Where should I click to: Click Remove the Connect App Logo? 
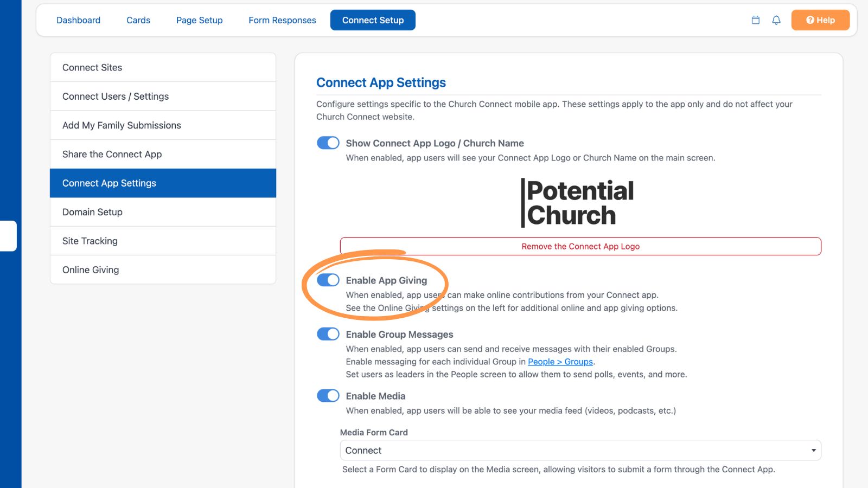pos(580,246)
